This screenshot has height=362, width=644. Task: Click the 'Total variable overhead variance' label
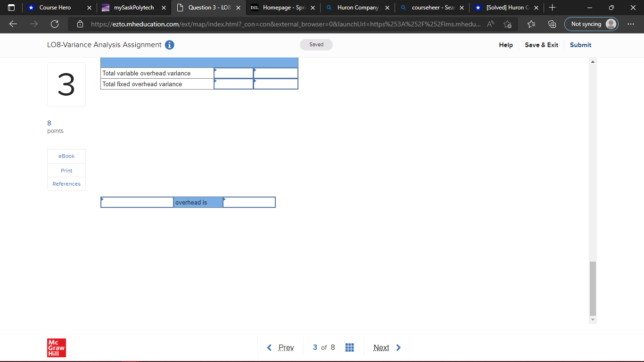click(x=147, y=73)
